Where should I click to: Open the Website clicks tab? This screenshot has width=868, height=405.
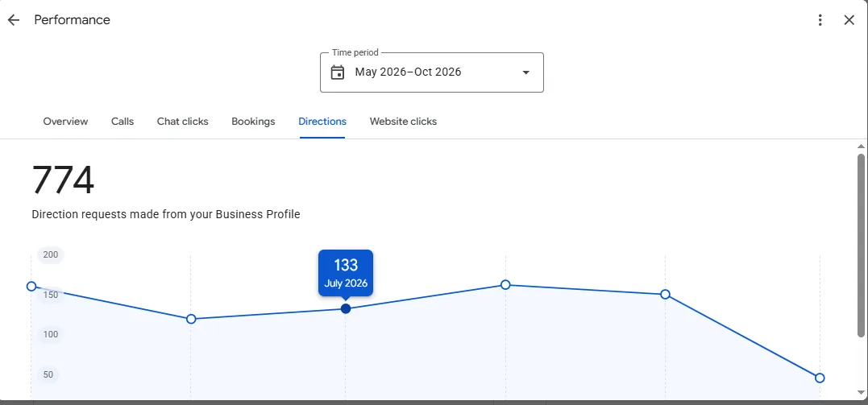pyautogui.click(x=403, y=121)
